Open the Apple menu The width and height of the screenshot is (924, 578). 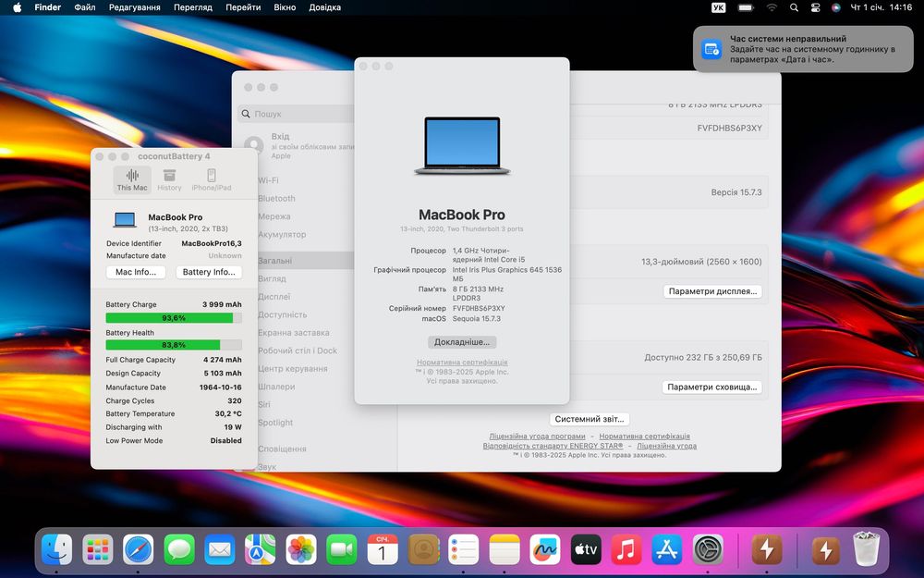point(17,7)
